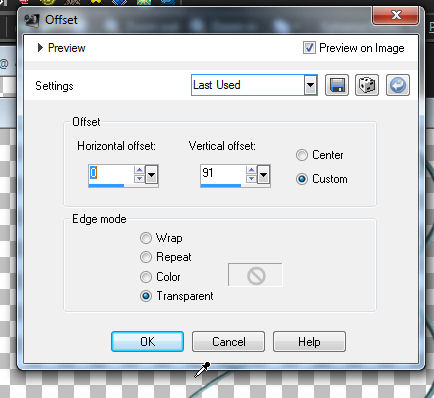Screen dimensions: 434x398
Task: Click the Horizontal offset blue slider bar
Action: tap(106, 185)
